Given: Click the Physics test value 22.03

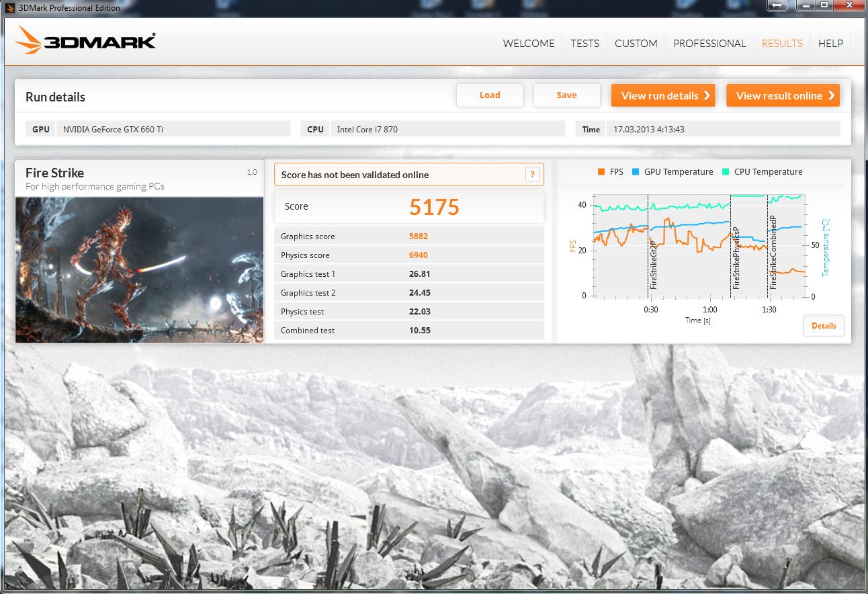Looking at the screenshot, I should pos(420,312).
